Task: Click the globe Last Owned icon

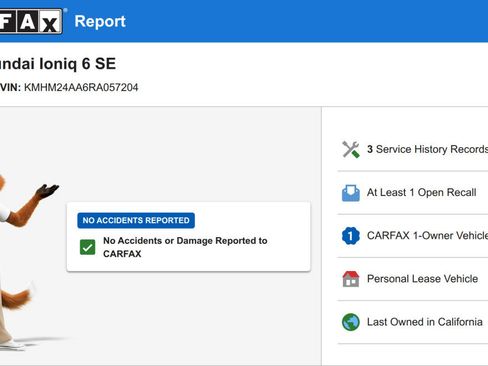Action: coord(351,322)
